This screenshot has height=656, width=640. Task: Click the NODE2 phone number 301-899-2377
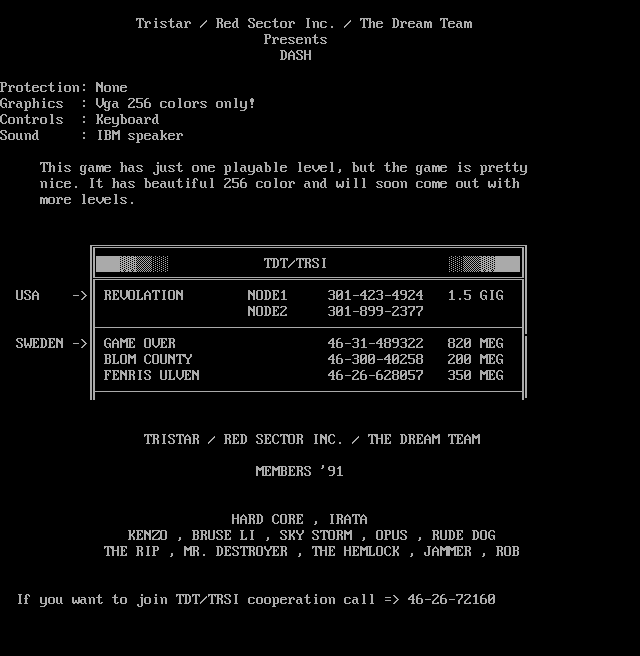[375, 312]
